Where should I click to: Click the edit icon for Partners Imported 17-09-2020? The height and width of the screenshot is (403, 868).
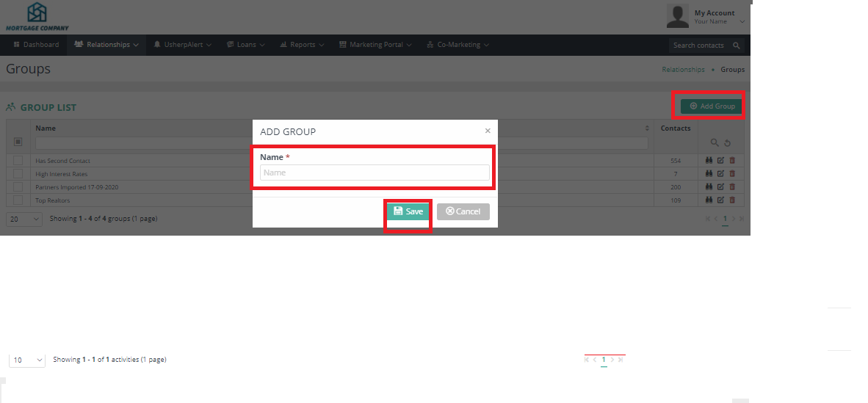coord(720,187)
